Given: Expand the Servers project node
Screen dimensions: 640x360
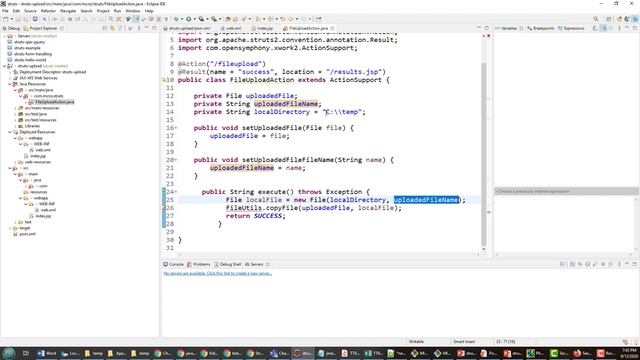Looking at the screenshot, I should coord(4,36).
